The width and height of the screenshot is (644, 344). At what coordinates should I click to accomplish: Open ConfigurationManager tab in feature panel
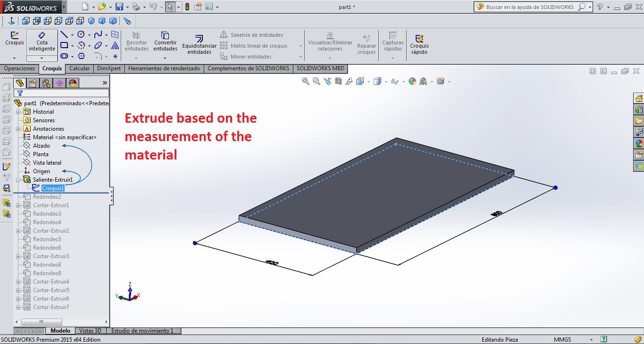(46, 83)
